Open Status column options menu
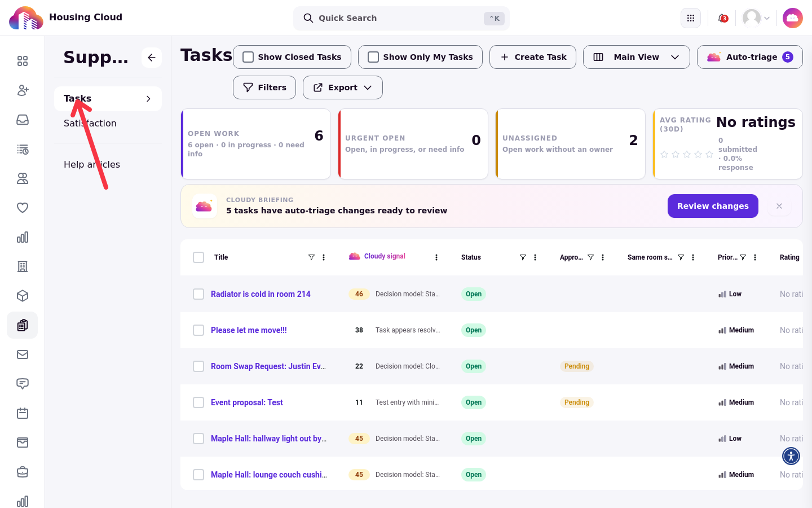The image size is (812, 508). [x=535, y=257]
